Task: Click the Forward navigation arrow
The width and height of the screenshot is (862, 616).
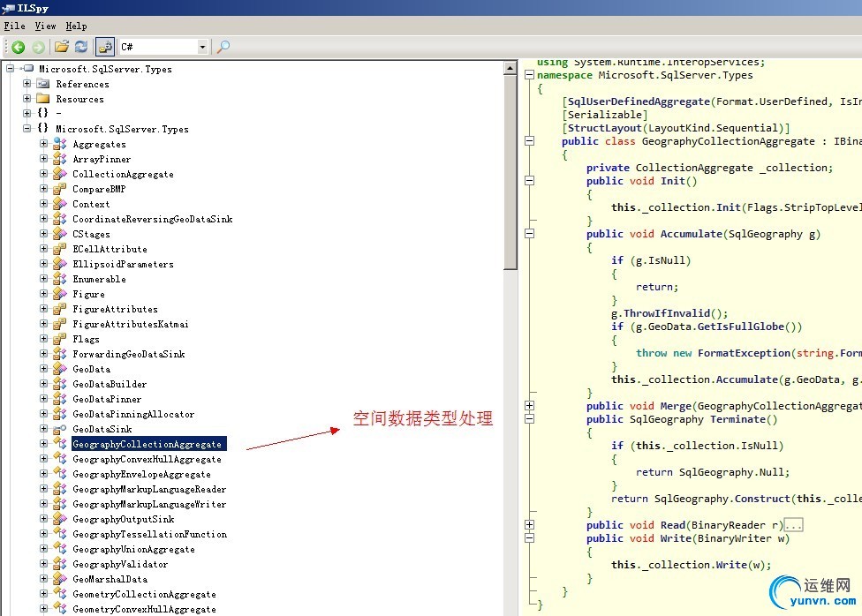Action: tap(38, 48)
